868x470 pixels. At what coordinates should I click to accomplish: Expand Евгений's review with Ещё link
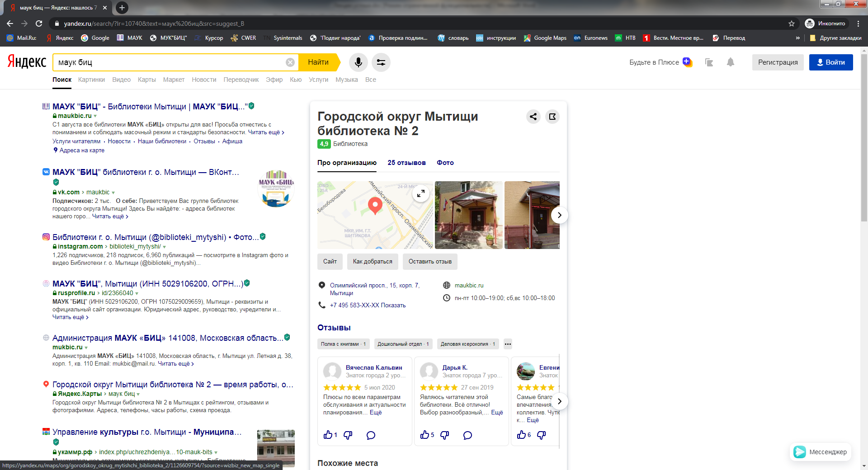click(533, 420)
